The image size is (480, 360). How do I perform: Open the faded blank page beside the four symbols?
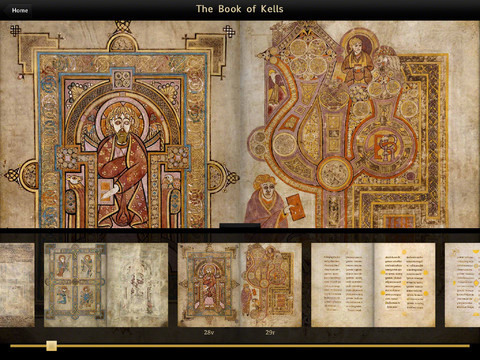point(137,285)
